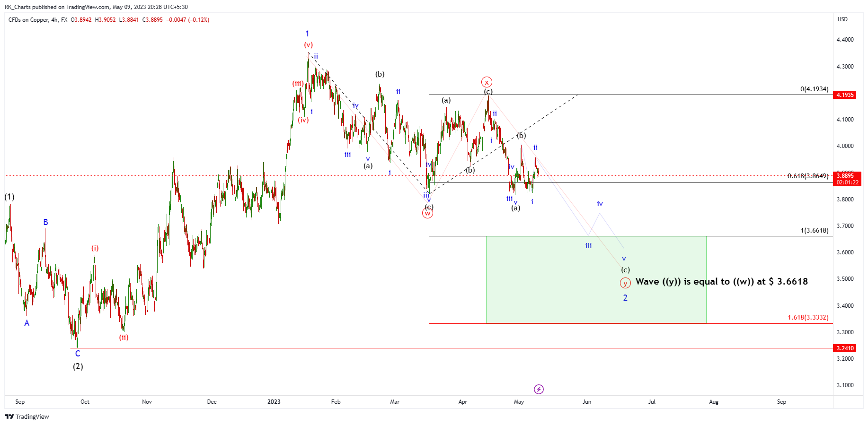
Task: Click the RK_Charts published header text
Action: click(x=96, y=7)
